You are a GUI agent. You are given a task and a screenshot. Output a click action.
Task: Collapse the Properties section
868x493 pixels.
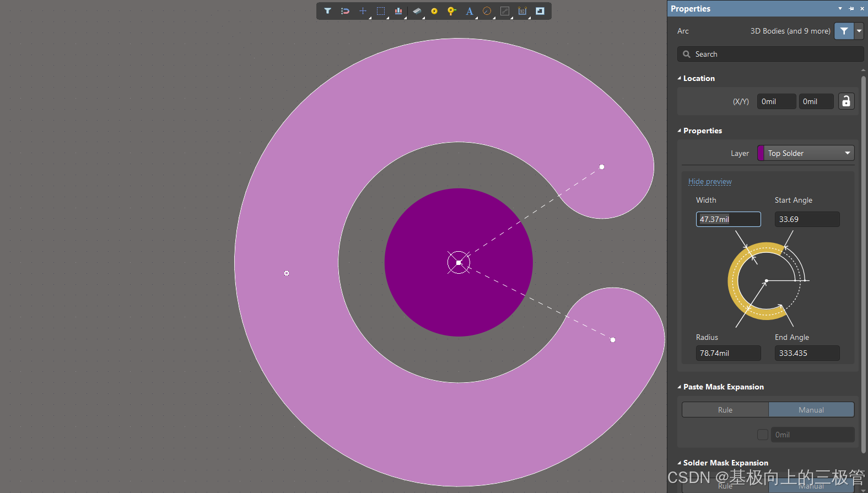pos(680,131)
